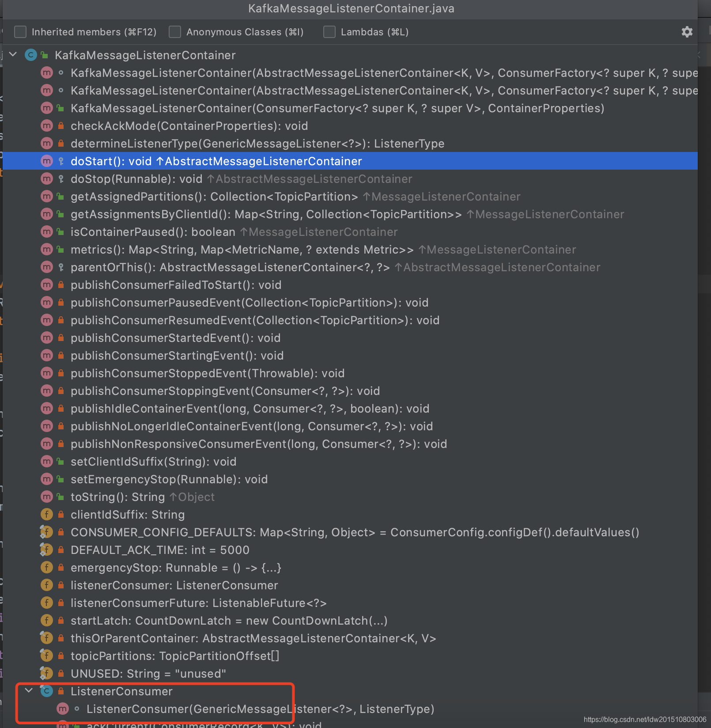Select the emergencyStop field entry

[x=177, y=567]
